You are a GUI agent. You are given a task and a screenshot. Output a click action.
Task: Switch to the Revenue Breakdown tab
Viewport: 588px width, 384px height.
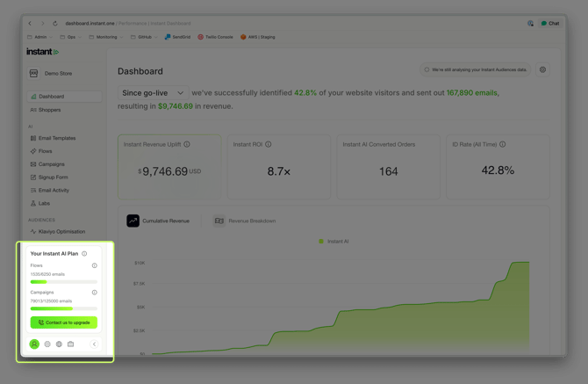pyautogui.click(x=245, y=221)
